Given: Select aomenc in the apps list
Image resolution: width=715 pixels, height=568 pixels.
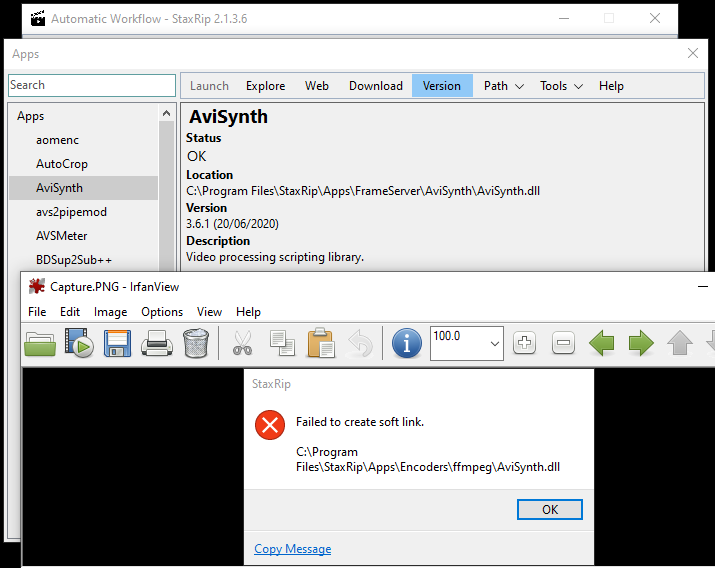Looking at the screenshot, I should tap(57, 140).
